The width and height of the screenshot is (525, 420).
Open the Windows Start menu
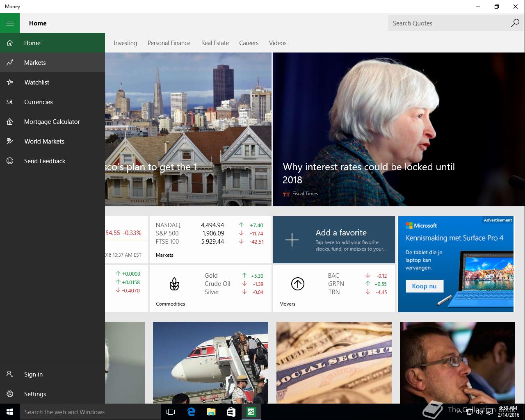pos(10,412)
